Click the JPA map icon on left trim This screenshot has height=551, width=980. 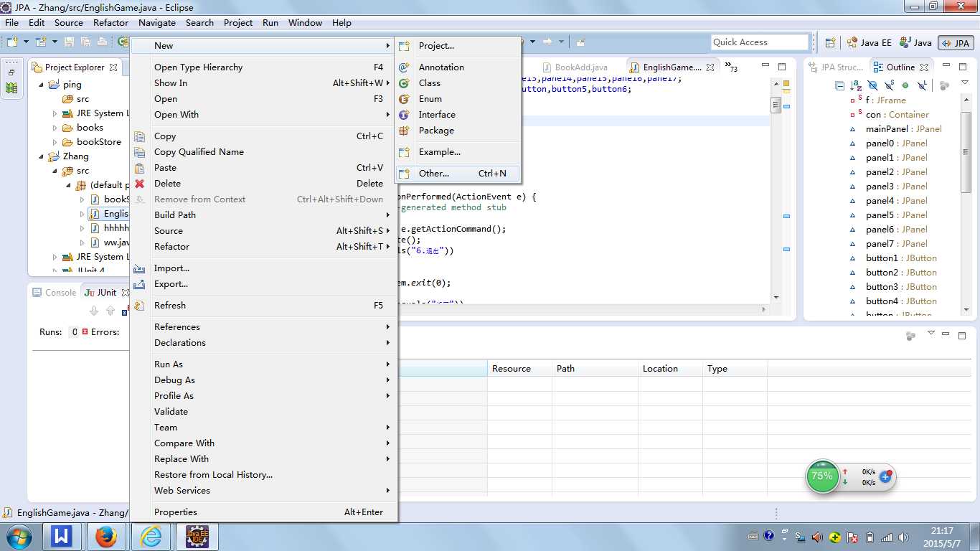tap(11, 88)
